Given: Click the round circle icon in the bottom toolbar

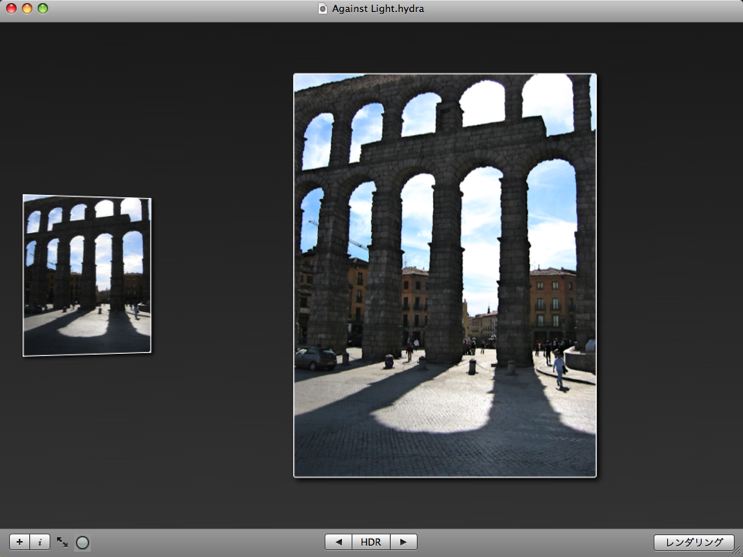Looking at the screenshot, I should pos(82,542).
